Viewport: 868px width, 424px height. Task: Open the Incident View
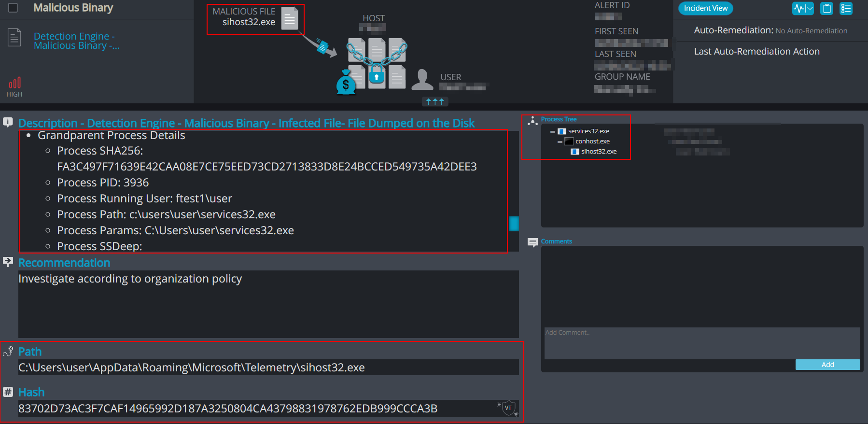pyautogui.click(x=705, y=8)
